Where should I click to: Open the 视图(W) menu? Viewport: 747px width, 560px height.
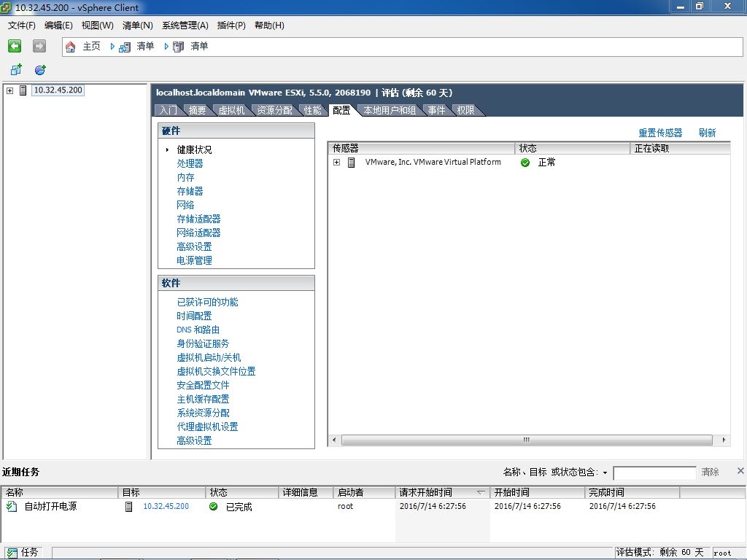[97, 26]
